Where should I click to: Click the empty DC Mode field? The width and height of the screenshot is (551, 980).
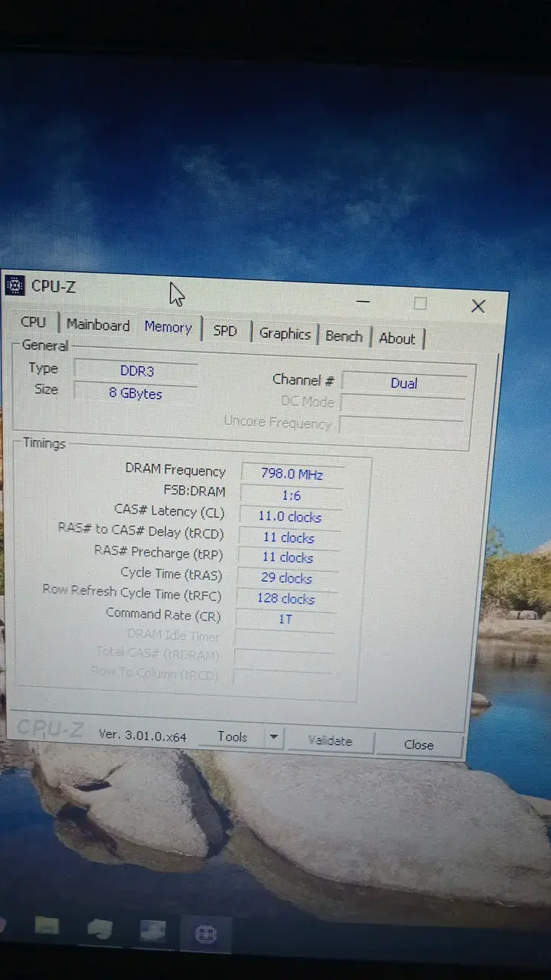point(403,404)
